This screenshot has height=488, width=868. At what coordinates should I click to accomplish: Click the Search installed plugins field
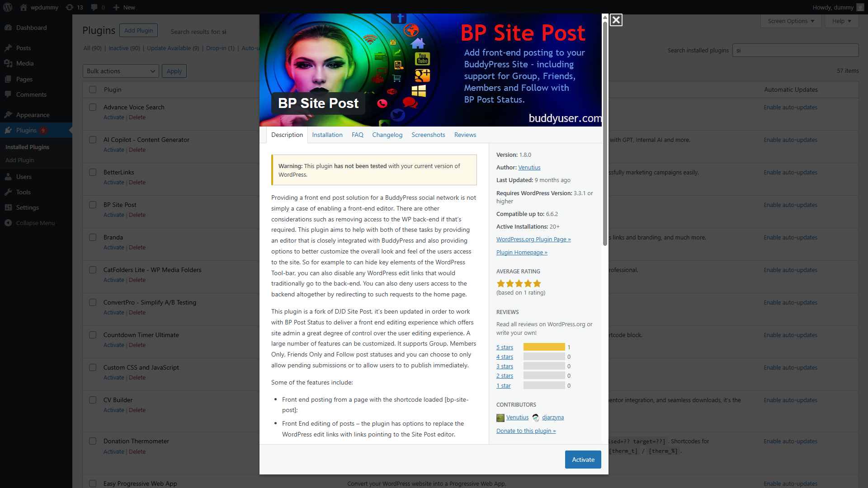tap(795, 50)
